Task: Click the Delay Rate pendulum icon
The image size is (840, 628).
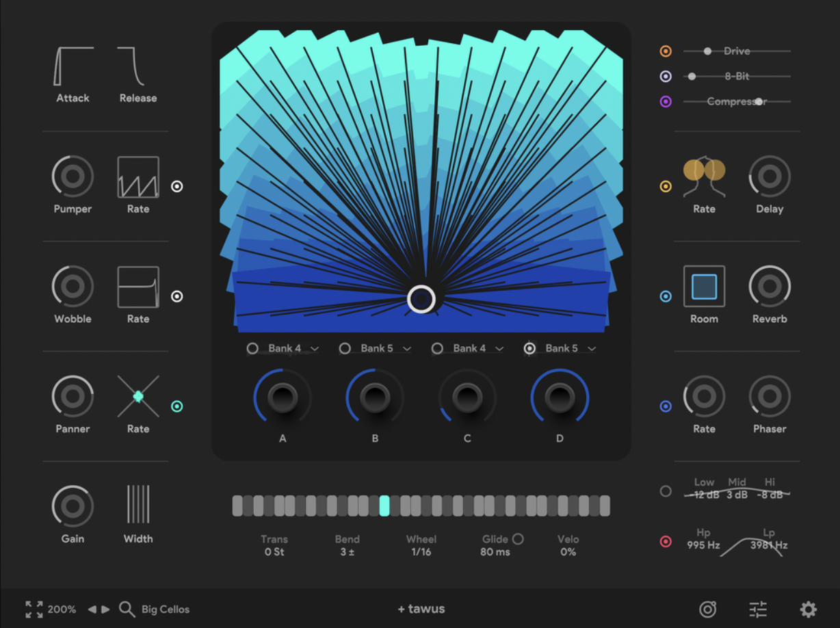Action: pos(705,176)
